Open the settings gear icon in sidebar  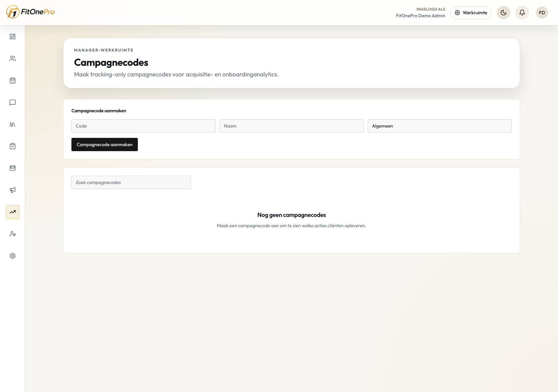(13, 256)
